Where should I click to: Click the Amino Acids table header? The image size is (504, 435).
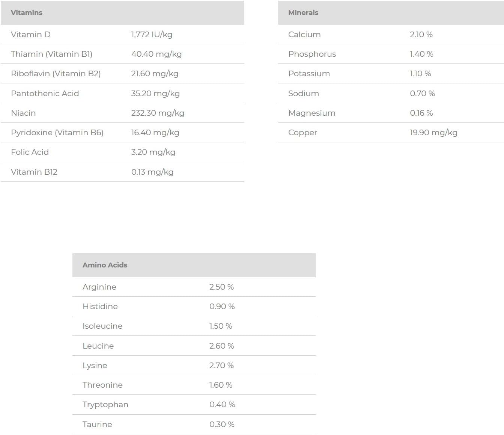point(105,265)
